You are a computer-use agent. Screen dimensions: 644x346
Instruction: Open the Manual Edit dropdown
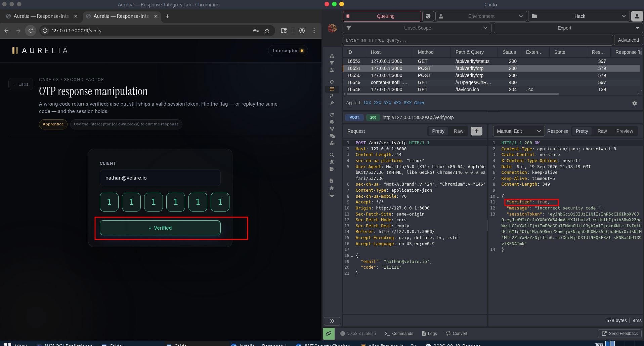click(518, 131)
